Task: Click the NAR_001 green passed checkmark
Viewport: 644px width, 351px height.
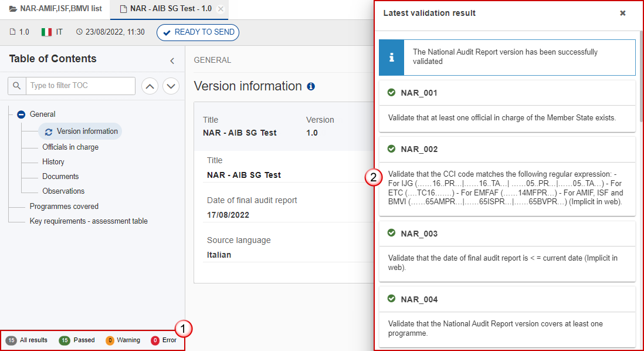Action: point(391,93)
